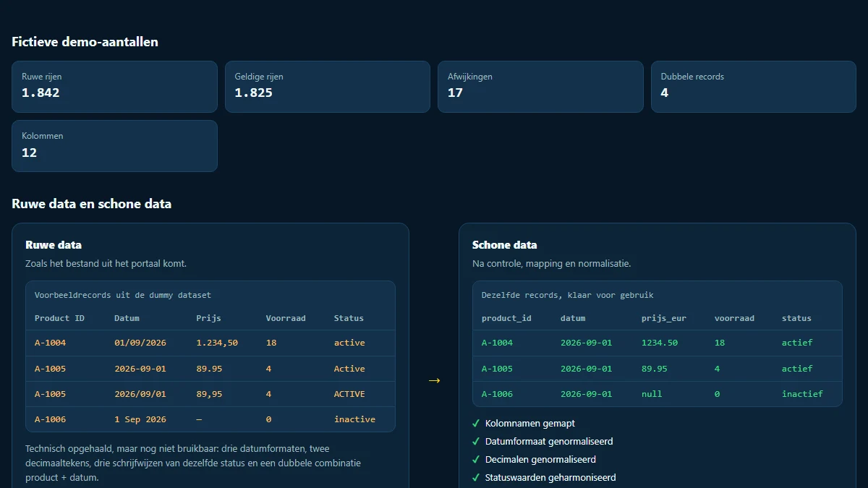Screen dimensions: 868x488
Task: Click caption 'Voorbeeldrecords uit de dummy dataset'
Action: (123, 295)
